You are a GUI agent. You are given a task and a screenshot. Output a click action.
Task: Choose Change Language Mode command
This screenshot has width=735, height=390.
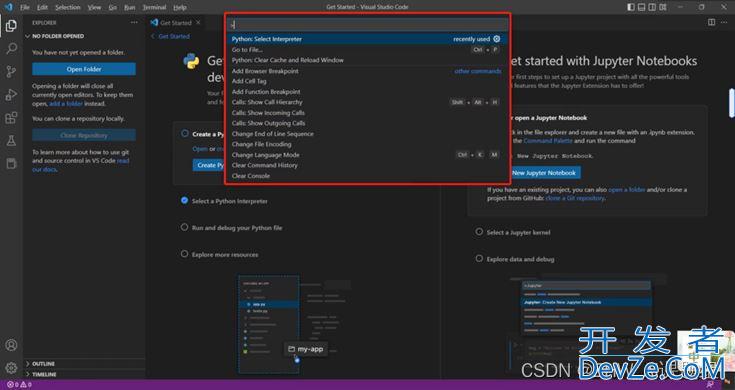click(x=368, y=155)
